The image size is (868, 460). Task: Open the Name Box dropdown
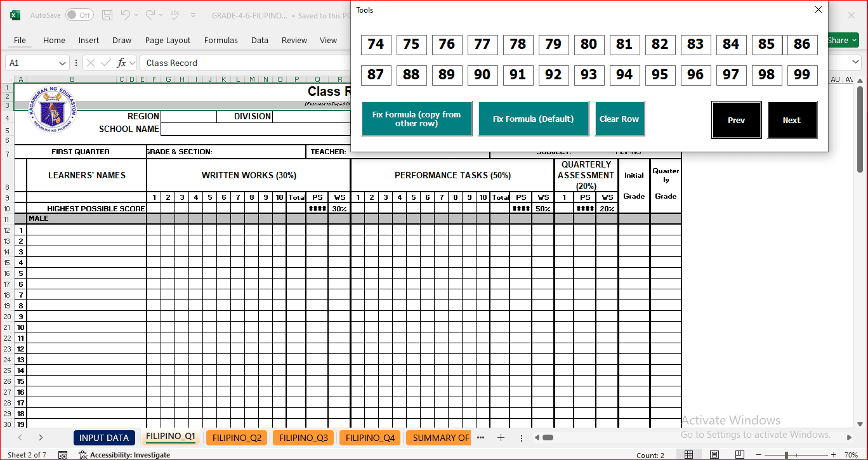tap(62, 63)
